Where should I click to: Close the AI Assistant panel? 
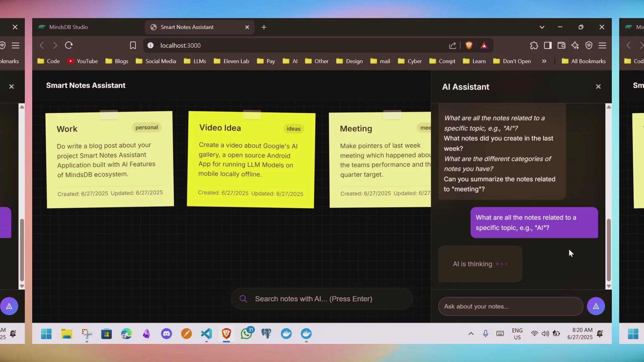pyautogui.click(x=598, y=86)
